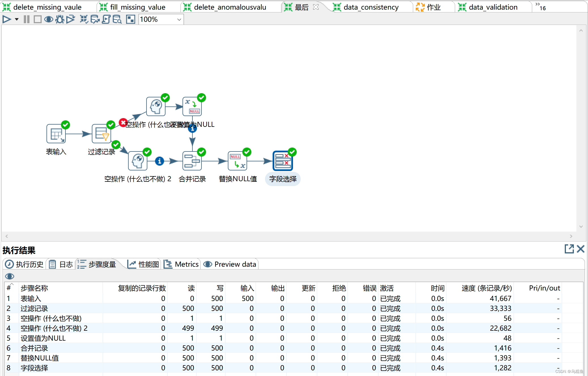Image resolution: width=588 pixels, height=376 pixels.
Task: Pop out the execution results panel
Action: (569, 249)
